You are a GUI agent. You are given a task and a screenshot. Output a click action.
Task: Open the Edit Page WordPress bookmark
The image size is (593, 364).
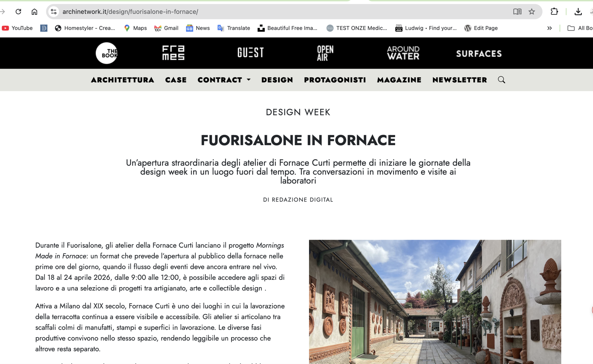[x=481, y=28]
